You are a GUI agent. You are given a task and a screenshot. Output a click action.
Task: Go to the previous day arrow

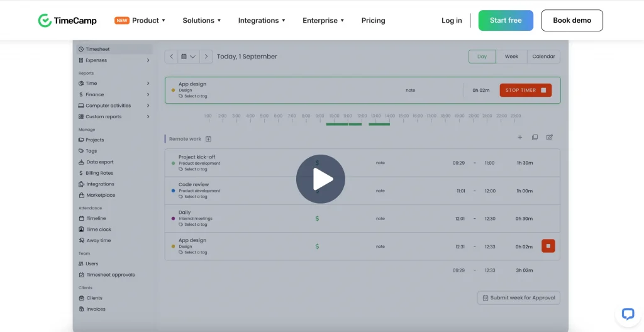171,57
